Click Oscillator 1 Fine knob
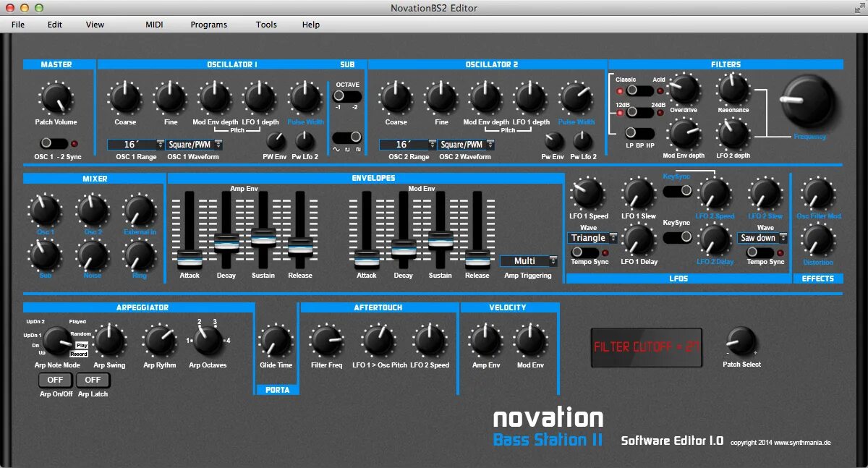This screenshot has width=868, height=468. tap(170, 97)
